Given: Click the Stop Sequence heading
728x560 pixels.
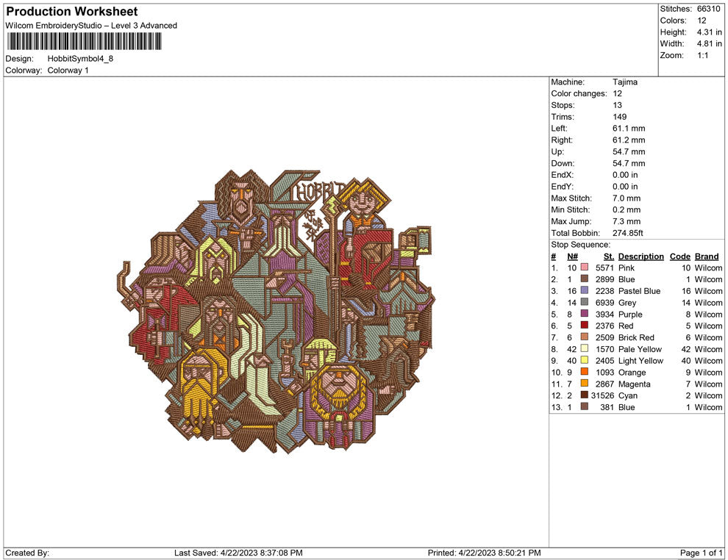Looking at the screenshot, I should point(580,245).
